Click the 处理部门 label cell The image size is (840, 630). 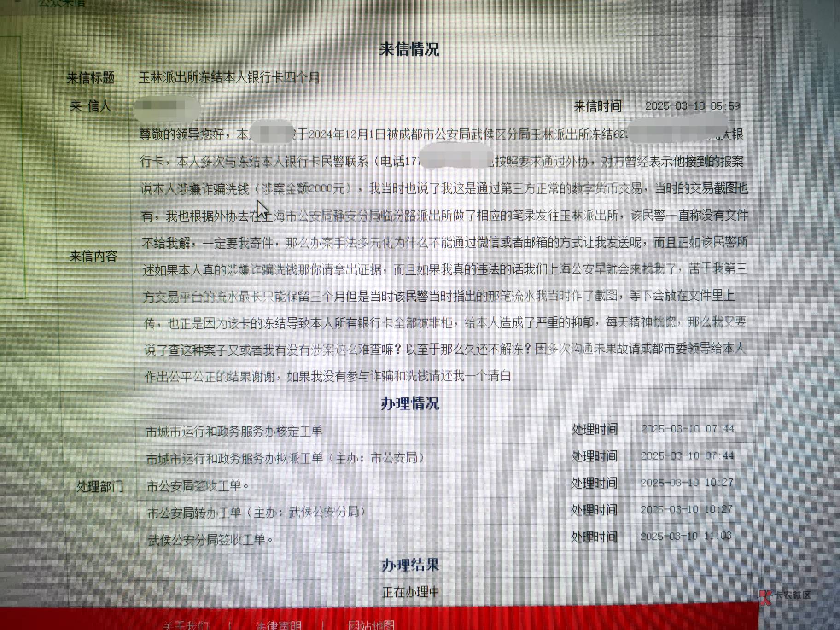pos(100,486)
